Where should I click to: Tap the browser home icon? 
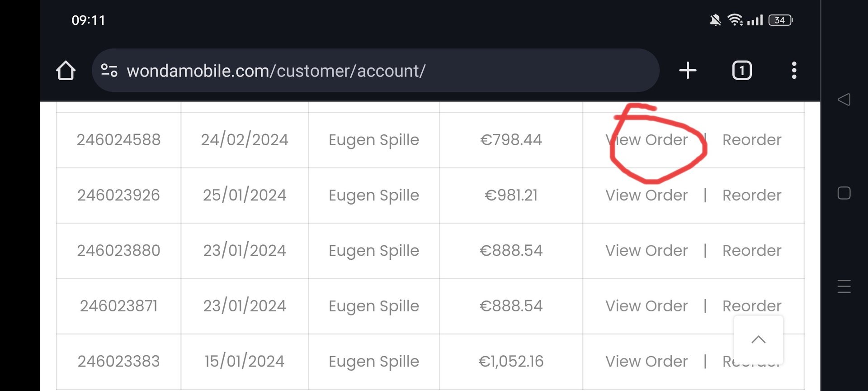(x=66, y=71)
